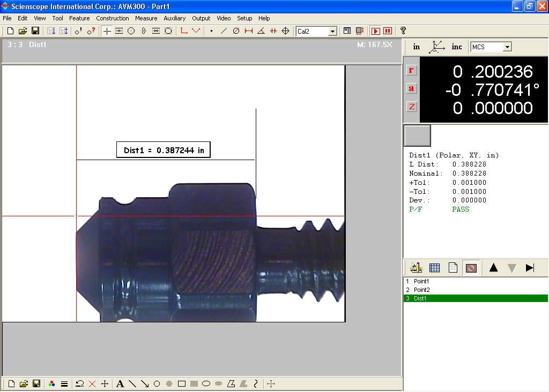The image size is (549, 392).
Task: Open the Feature menu
Action: pos(79,18)
